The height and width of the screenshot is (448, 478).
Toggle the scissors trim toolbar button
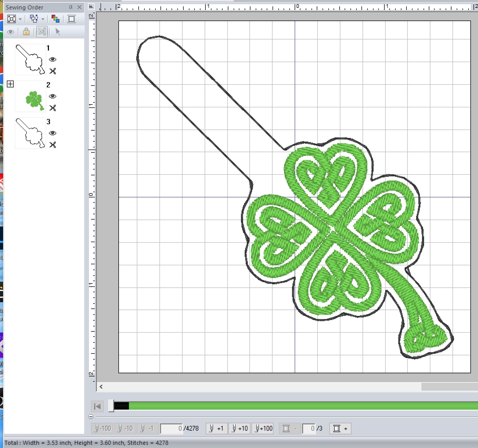(42, 32)
